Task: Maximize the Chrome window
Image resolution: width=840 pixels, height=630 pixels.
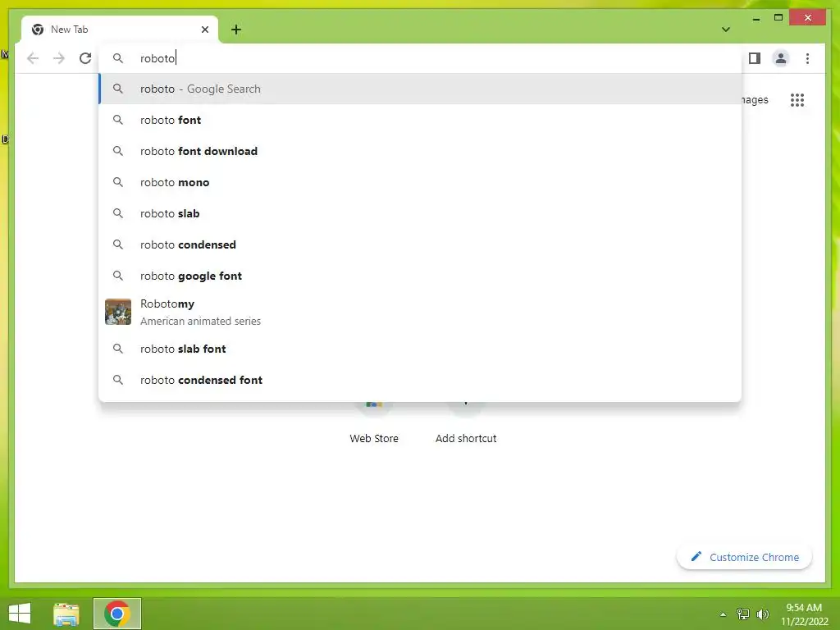Action: pyautogui.click(x=778, y=18)
